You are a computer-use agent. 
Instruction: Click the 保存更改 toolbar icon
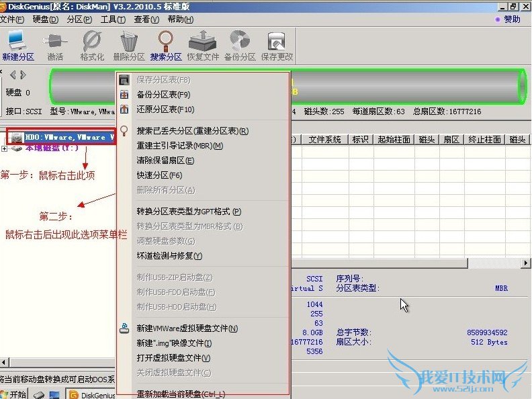(x=277, y=46)
